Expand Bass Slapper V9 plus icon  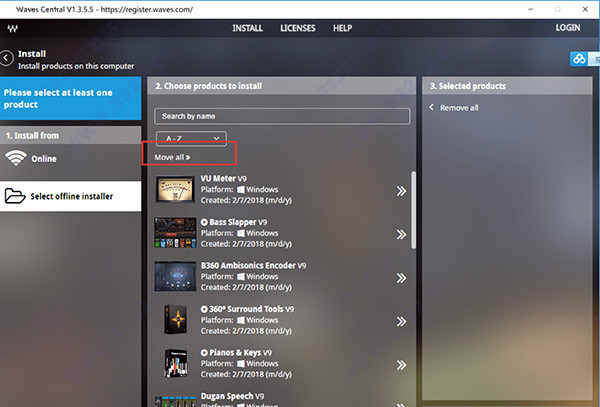[x=204, y=222]
